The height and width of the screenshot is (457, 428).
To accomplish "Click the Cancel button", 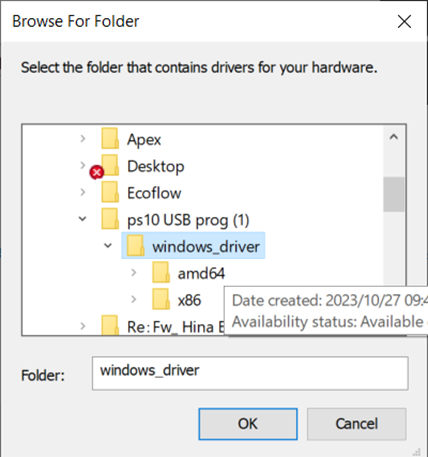I will pos(357,424).
